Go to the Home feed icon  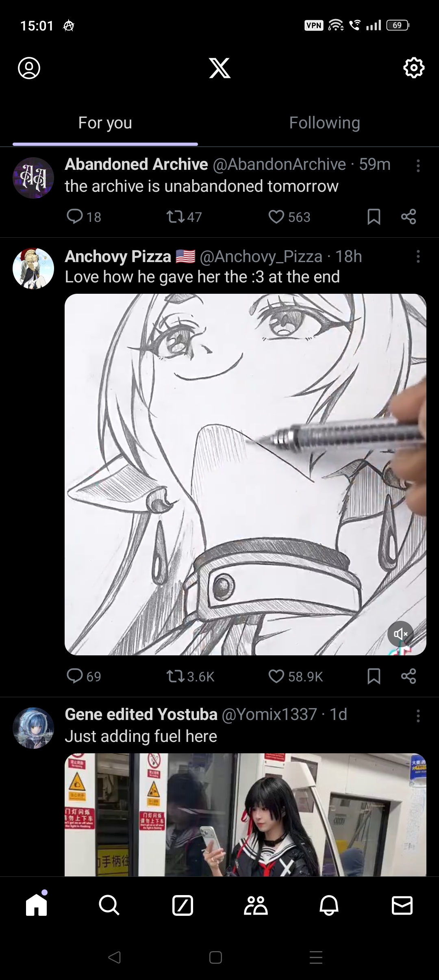tap(37, 905)
